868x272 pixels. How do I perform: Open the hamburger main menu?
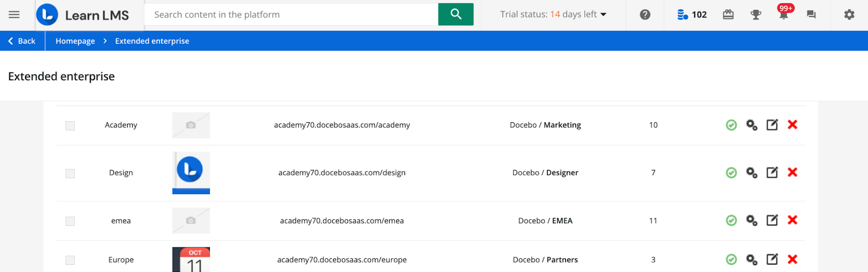[14, 15]
